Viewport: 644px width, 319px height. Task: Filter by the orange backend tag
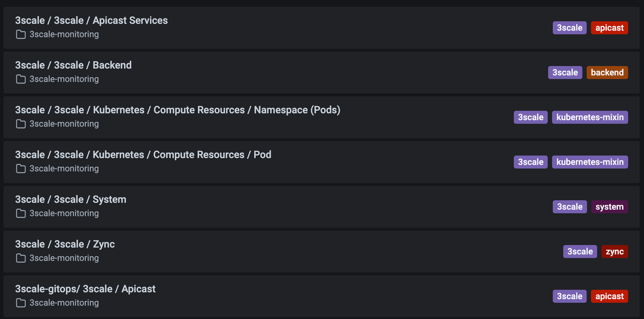click(x=607, y=73)
